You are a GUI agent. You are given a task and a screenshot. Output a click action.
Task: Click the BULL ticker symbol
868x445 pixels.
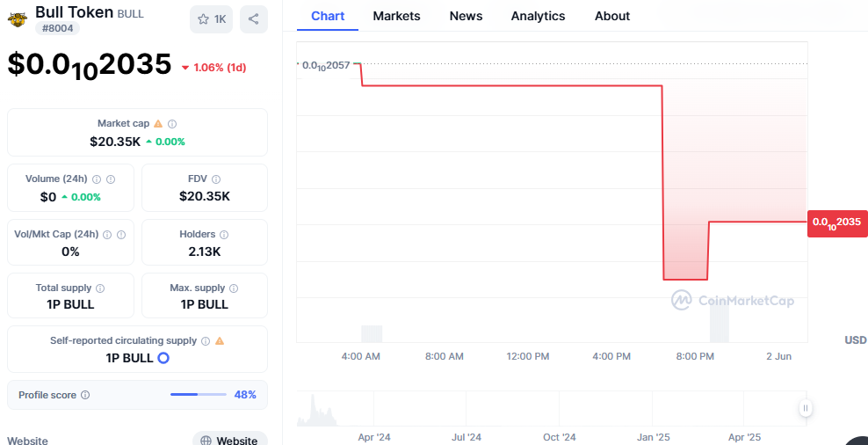[131, 14]
